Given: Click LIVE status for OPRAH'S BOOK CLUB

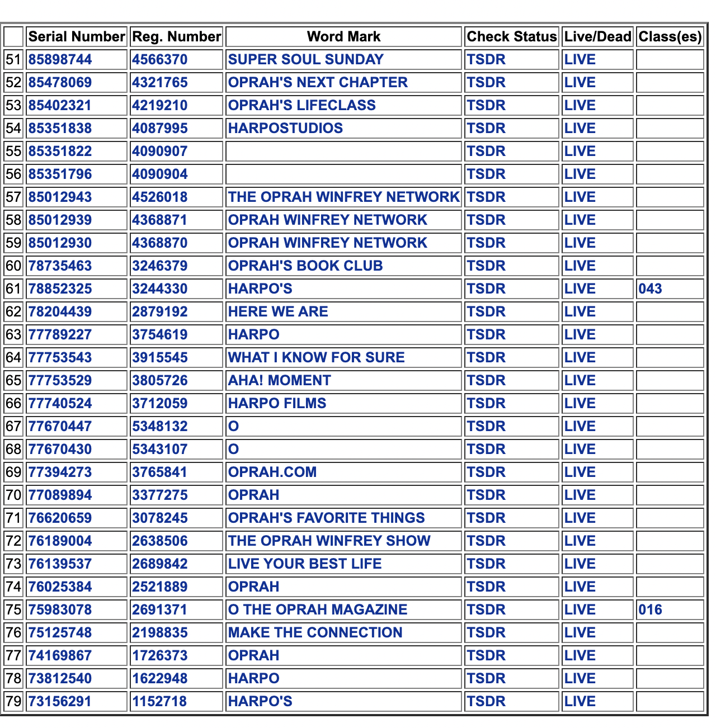Looking at the screenshot, I should tap(580, 266).
